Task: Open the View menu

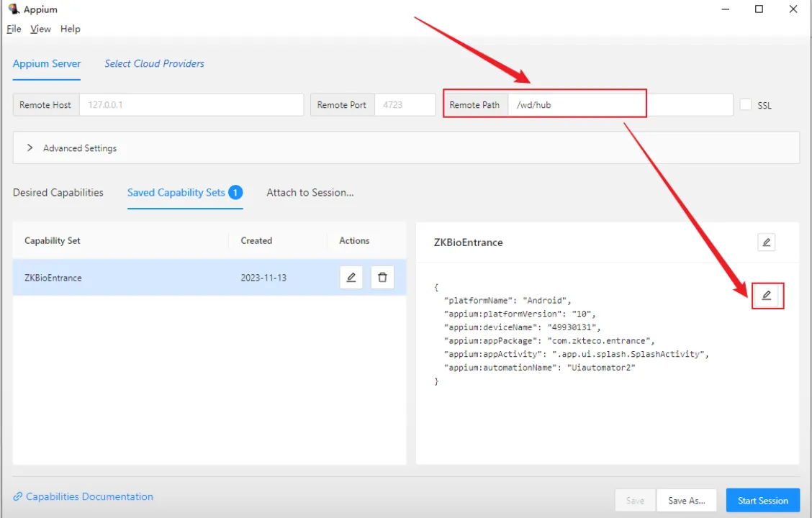Action: click(40, 29)
